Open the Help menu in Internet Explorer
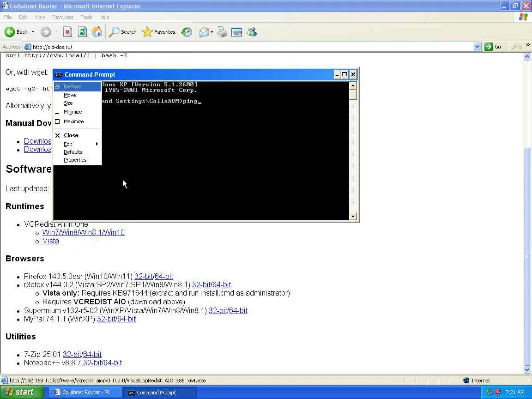The image size is (532, 399). pyautogui.click(x=104, y=17)
